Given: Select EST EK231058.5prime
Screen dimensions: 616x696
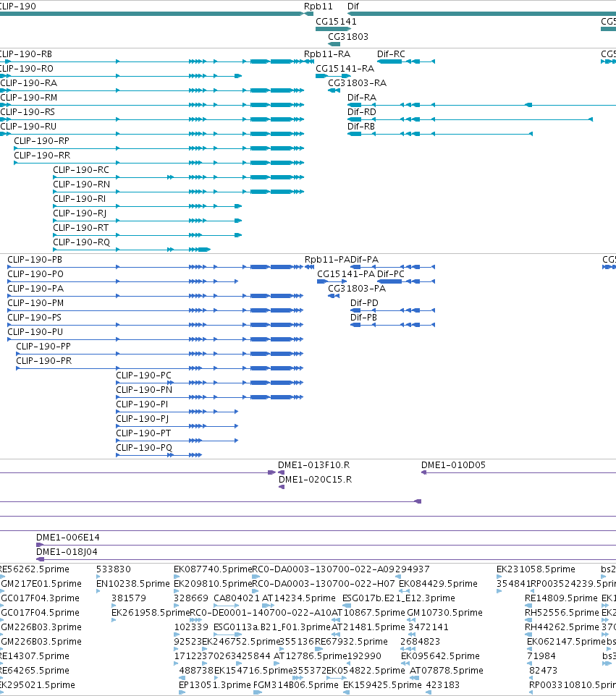Looking at the screenshot, I should coord(536,569).
